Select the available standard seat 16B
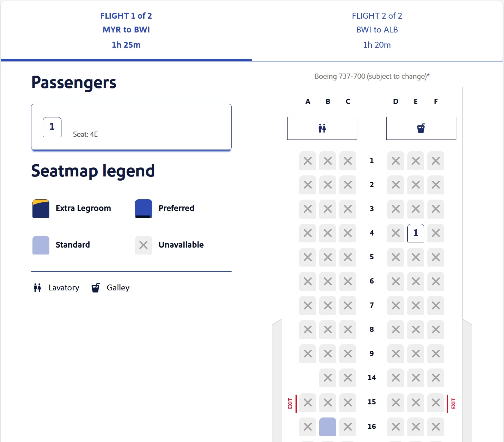504x442 pixels. tap(328, 426)
